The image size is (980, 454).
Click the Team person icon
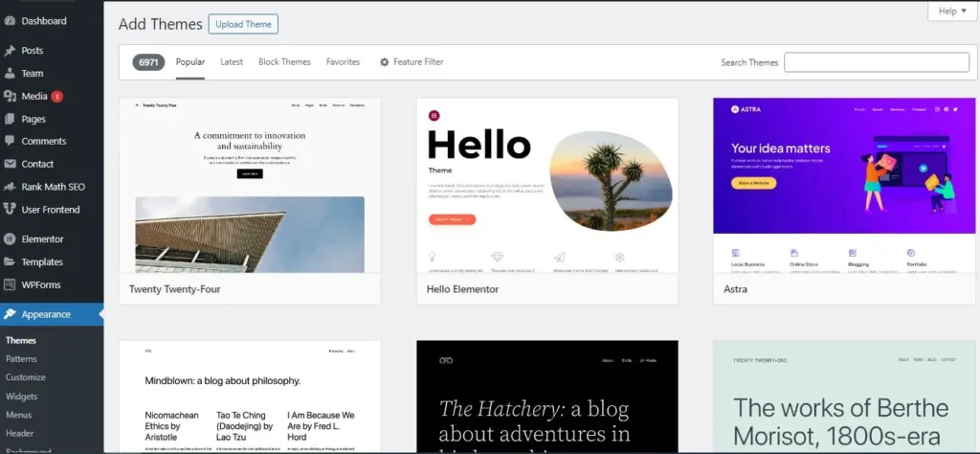pos(10,73)
